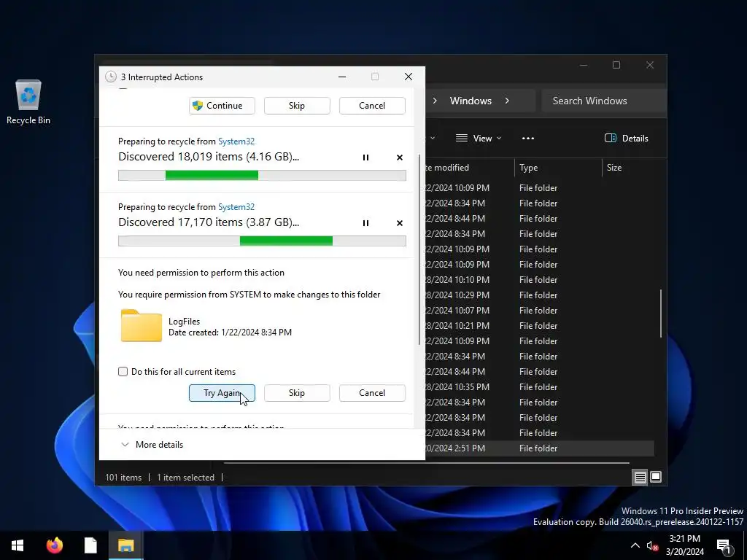
Task: Open the dropdown chevron left of View
Action: point(433,139)
